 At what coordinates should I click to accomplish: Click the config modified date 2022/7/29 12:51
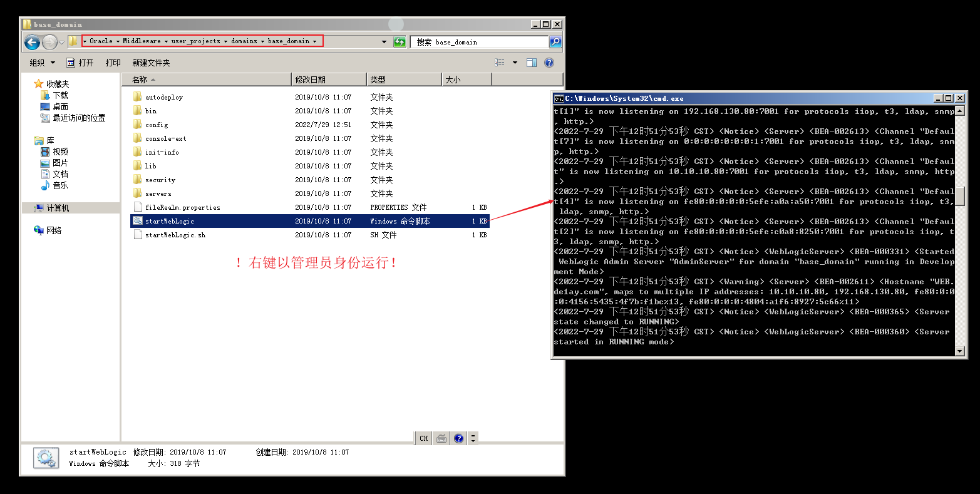pos(323,125)
